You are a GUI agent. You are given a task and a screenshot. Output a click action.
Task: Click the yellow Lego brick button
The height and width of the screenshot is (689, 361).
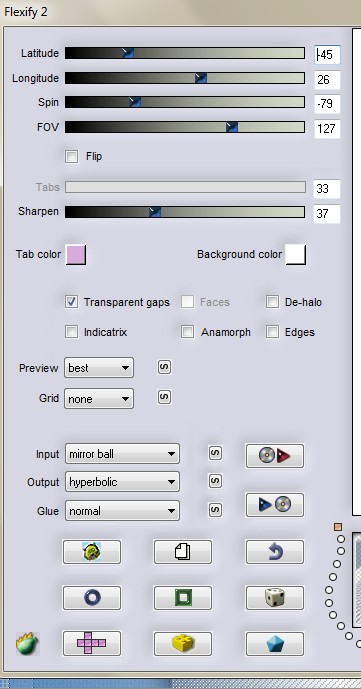coord(183,644)
